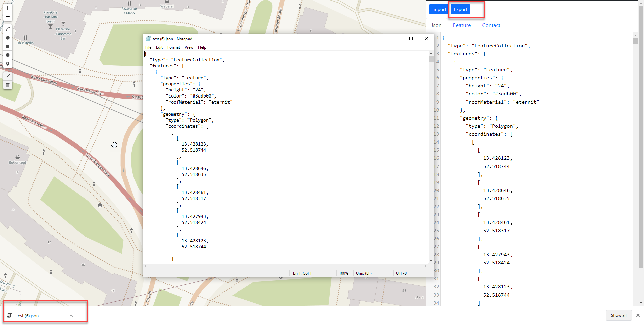This screenshot has width=644, height=325.
Task: Click 52.518424 value in Notepad
Action: (194, 222)
